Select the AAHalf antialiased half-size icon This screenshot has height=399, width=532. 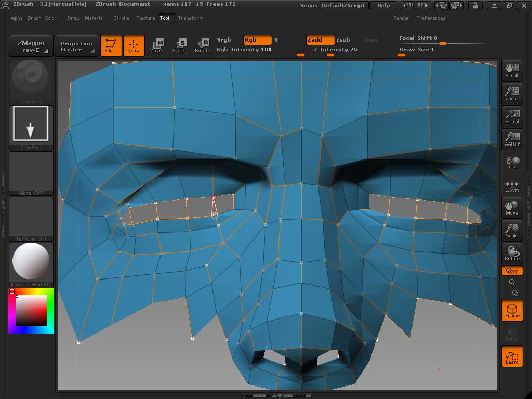pyautogui.click(x=512, y=139)
